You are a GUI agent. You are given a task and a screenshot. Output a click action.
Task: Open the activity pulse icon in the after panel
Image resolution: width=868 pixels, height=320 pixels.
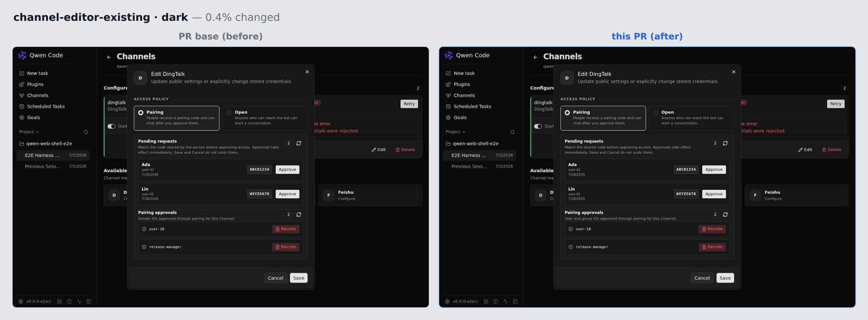coord(505,301)
